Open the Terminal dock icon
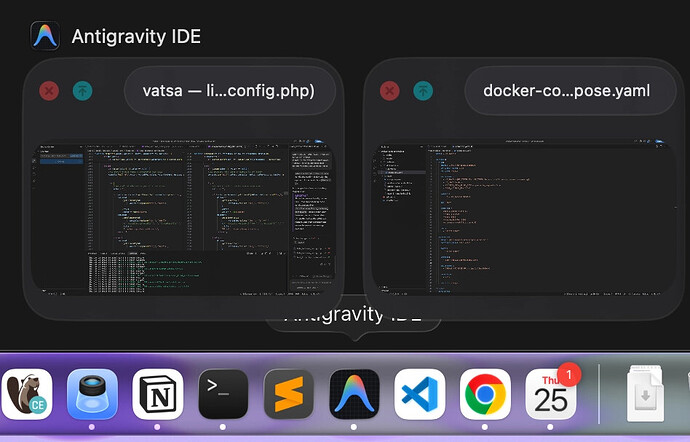The height and width of the screenshot is (442, 690). [x=223, y=394]
